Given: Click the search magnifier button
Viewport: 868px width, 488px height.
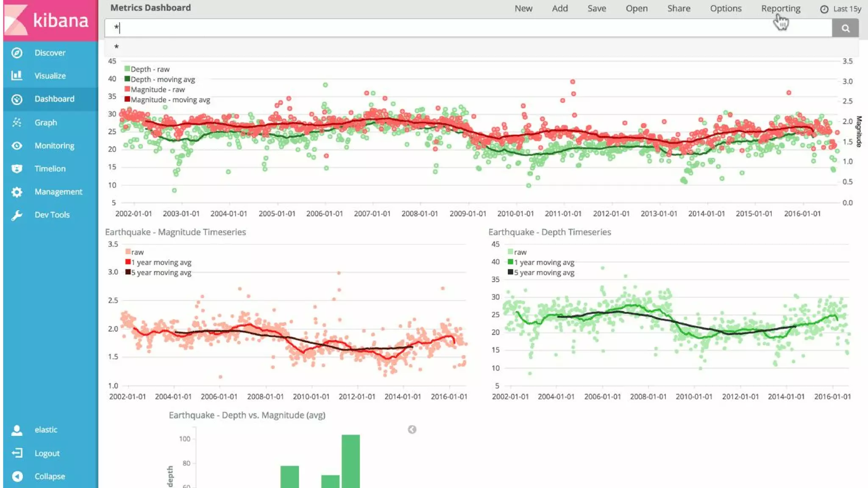Looking at the screenshot, I should coord(845,28).
